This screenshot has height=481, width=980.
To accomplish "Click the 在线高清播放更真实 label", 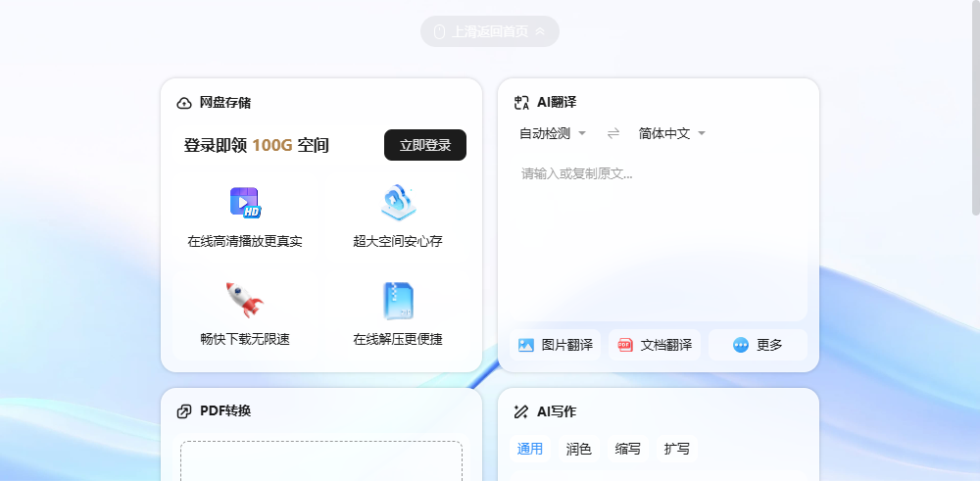I will click(245, 241).
